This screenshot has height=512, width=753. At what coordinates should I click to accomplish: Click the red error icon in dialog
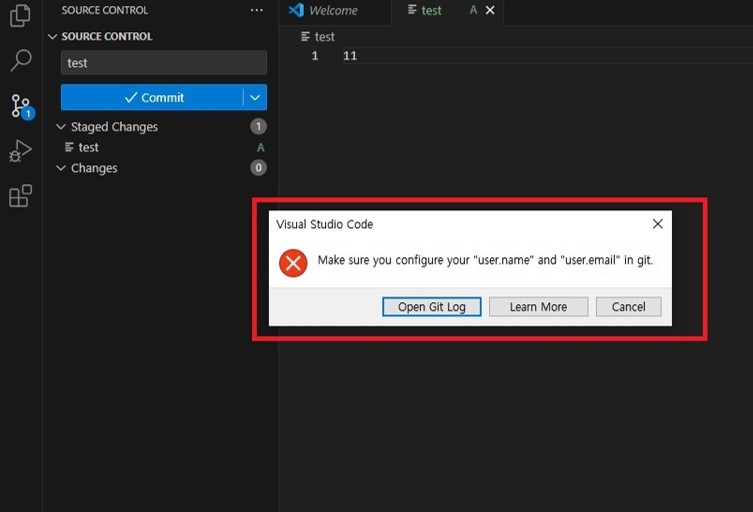pyautogui.click(x=293, y=263)
